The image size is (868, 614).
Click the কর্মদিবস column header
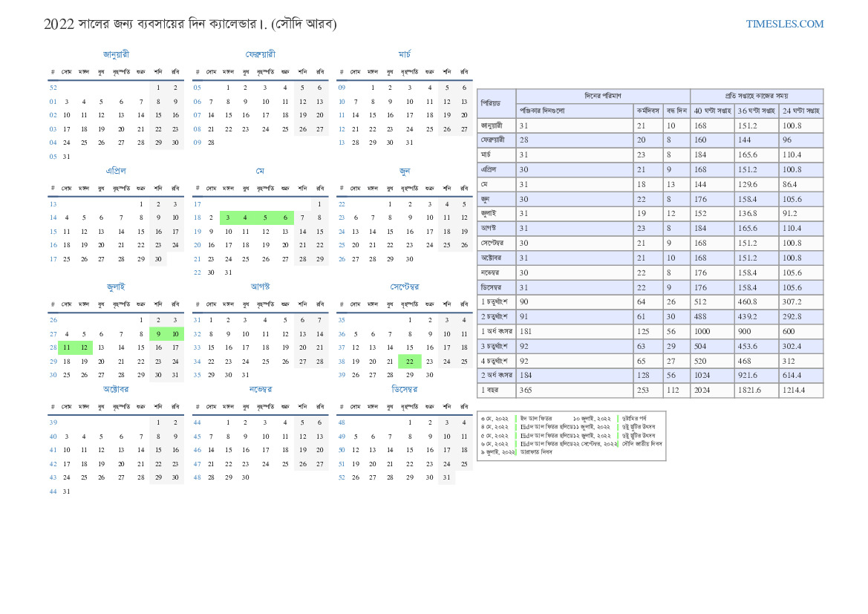pyautogui.click(x=647, y=111)
